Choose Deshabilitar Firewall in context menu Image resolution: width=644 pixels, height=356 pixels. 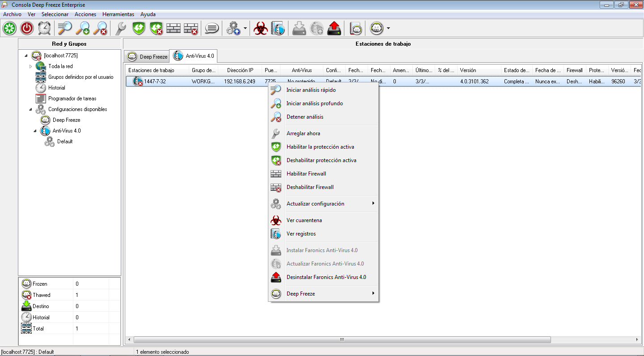tap(323, 187)
